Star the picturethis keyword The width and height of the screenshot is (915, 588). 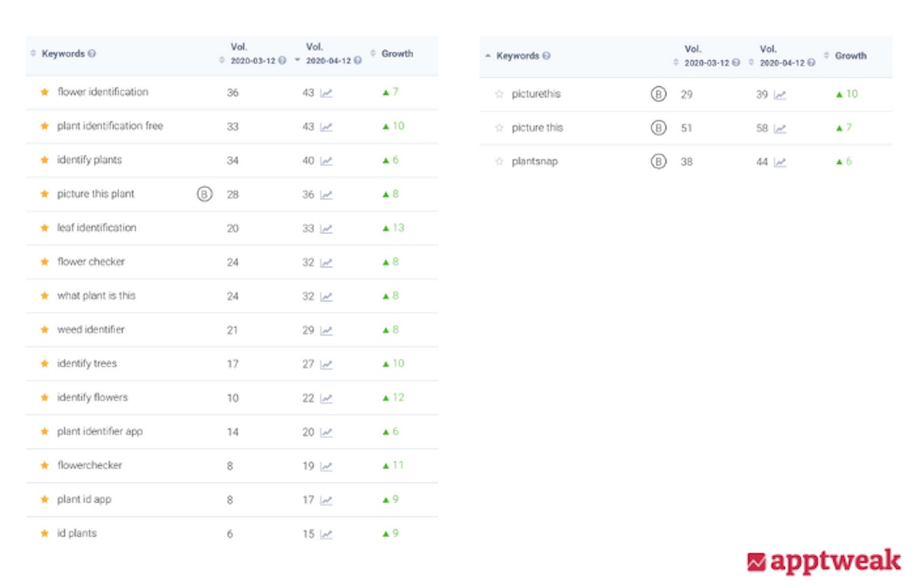[499, 95]
